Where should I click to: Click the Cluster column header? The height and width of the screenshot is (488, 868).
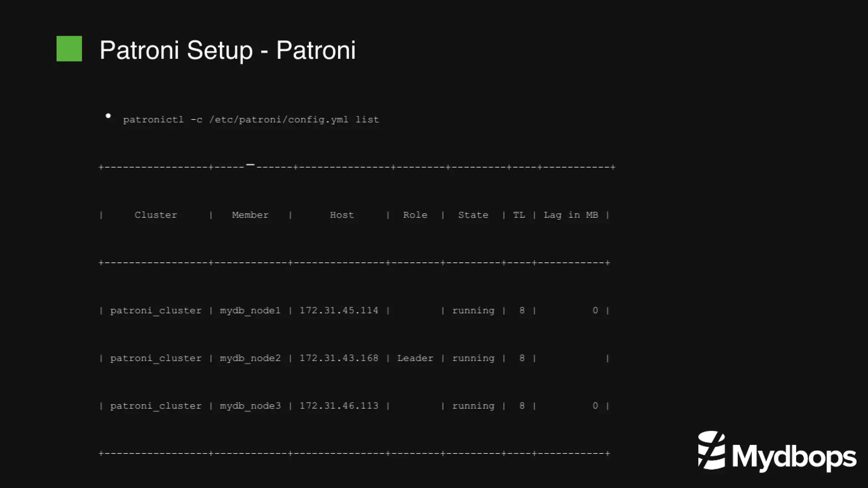(156, 215)
